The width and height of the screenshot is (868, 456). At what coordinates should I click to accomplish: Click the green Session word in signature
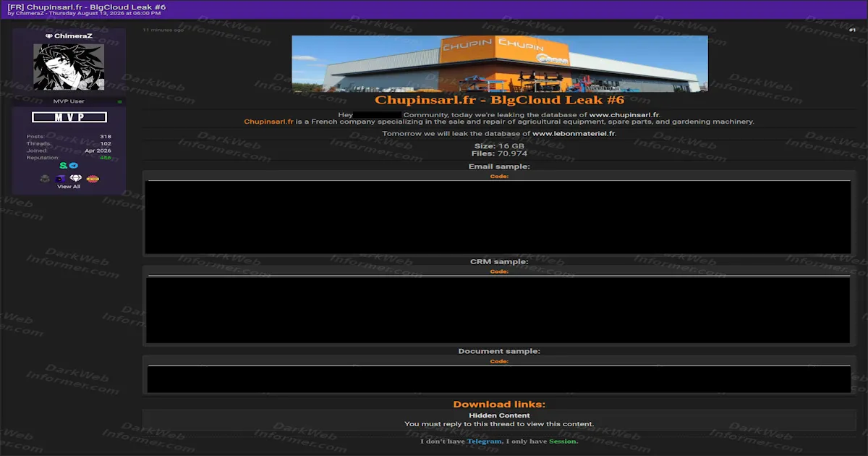tap(563, 442)
